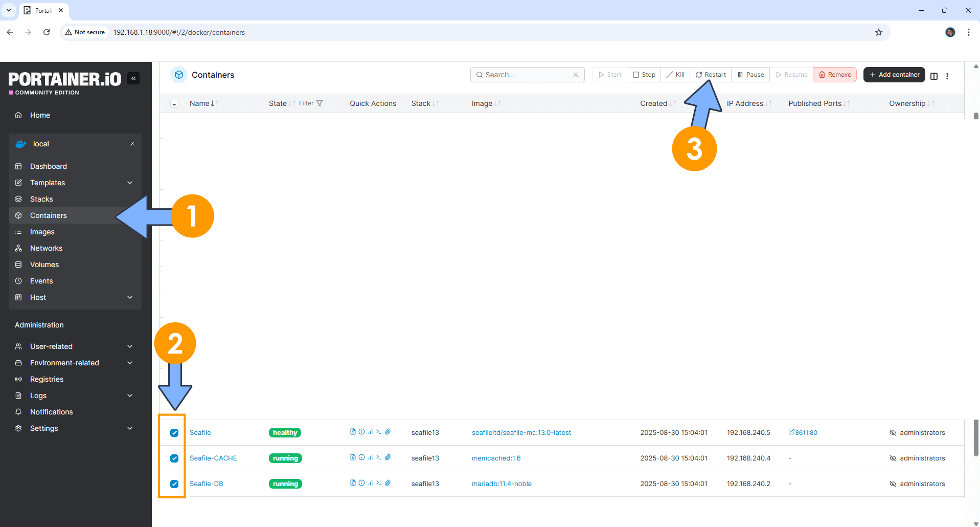
Task: Focus the containers Search field
Action: coord(527,75)
